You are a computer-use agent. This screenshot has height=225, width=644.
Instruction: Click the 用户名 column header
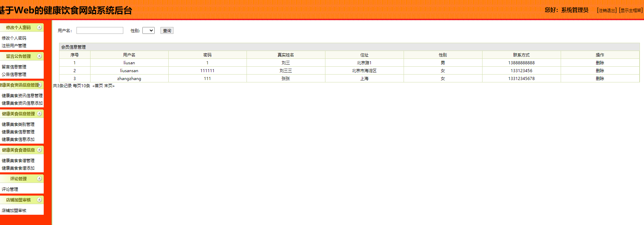[129, 55]
